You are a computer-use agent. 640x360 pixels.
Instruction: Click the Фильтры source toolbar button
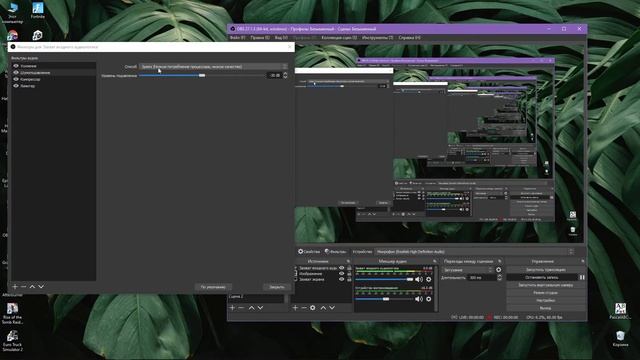point(336,252)
